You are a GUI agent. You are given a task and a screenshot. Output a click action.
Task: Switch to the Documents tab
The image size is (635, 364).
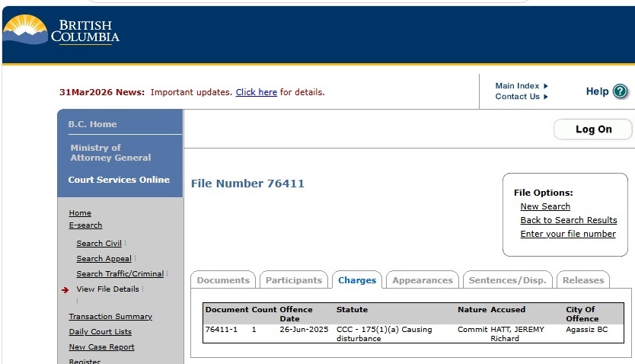coord(223,279)
